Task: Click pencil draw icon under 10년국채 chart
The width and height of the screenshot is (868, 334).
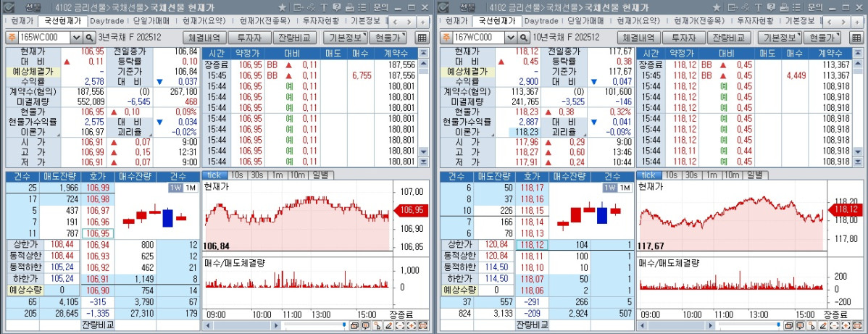Action: point(822,326)
